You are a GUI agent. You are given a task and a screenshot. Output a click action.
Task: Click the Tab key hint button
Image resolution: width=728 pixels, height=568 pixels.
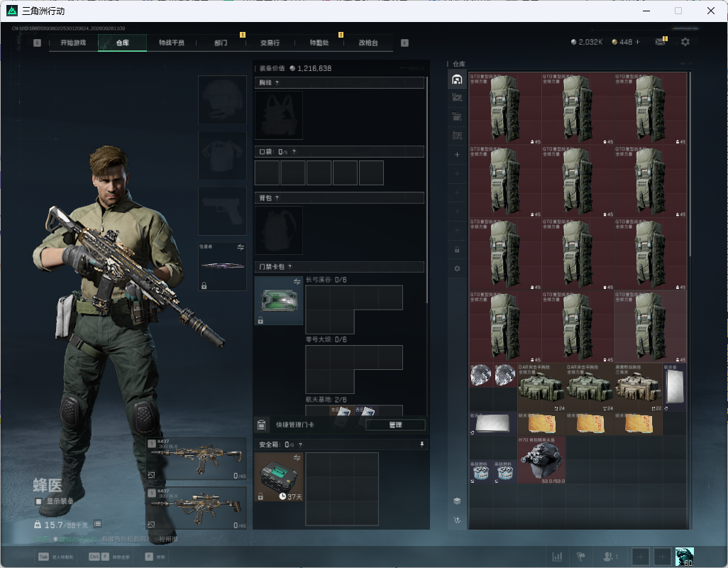point(56,557)
